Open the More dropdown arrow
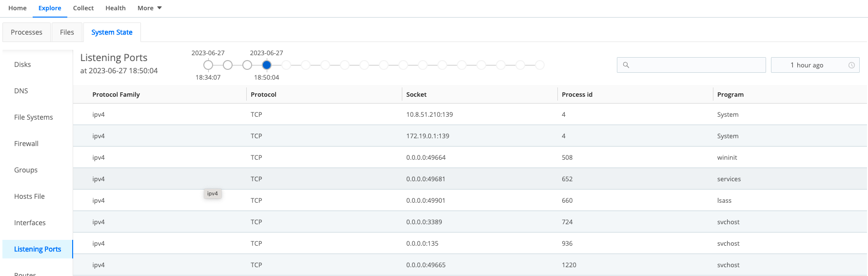The width and height of the screenshot is (868, 276). pos(159,8)
